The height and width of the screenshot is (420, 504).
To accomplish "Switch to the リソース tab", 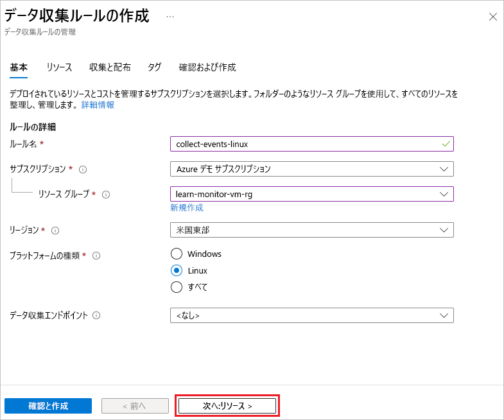I will point(59,67).
